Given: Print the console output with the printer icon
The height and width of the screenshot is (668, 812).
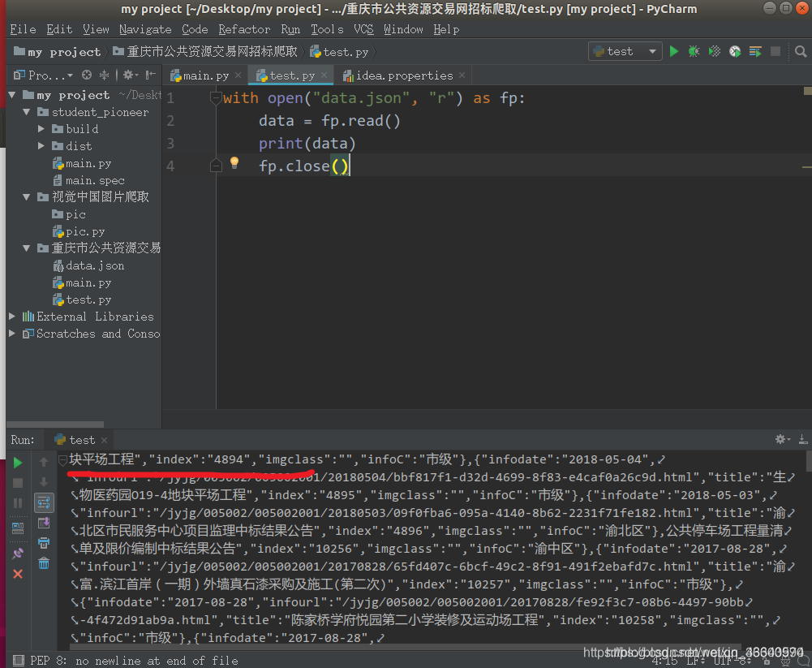Looking at the screenshot, I should point(44,542).
